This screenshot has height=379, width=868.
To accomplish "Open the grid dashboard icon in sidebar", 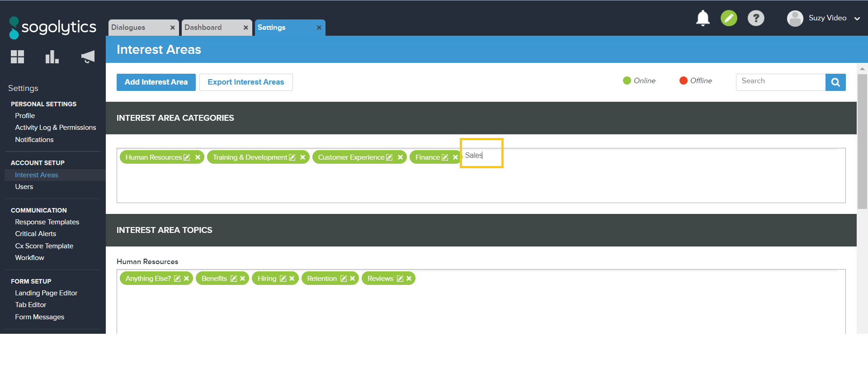I will click(x=17, y=57).
